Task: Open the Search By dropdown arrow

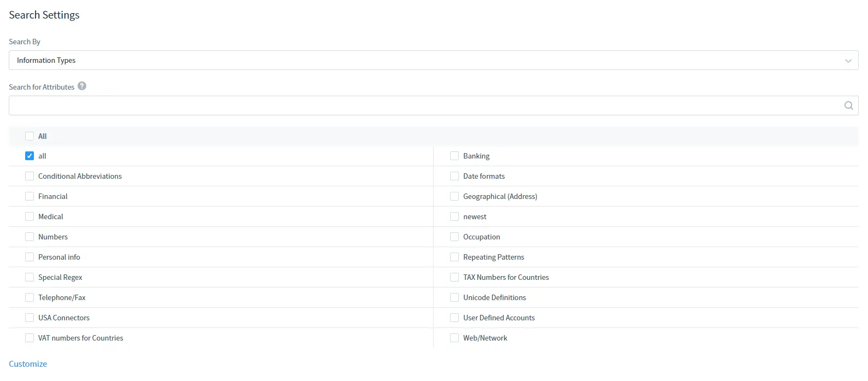Action: coord(848,61)
